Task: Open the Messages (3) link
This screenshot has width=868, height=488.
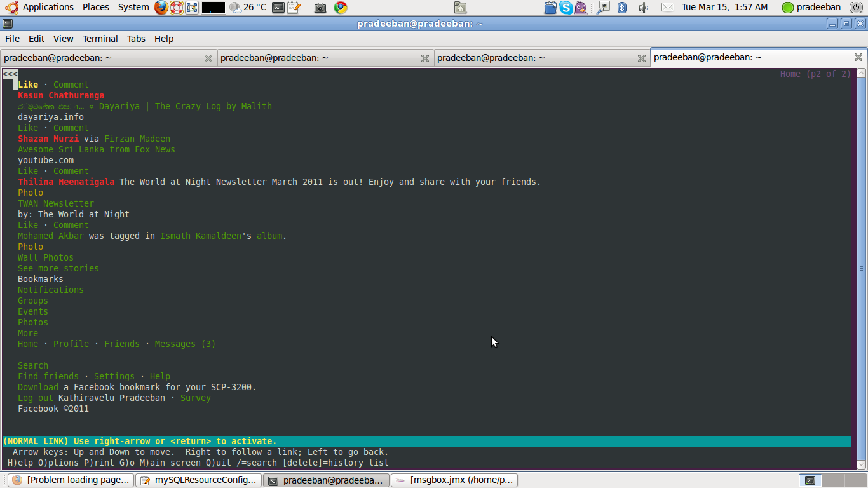Action: [x=186, y=344]
